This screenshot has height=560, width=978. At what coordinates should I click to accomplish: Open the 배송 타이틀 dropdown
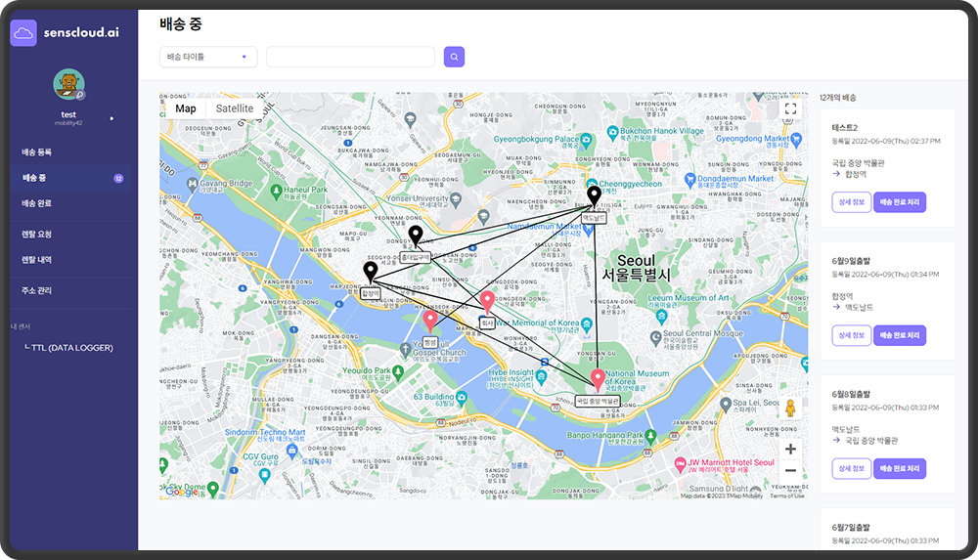(x=208, y=57)
